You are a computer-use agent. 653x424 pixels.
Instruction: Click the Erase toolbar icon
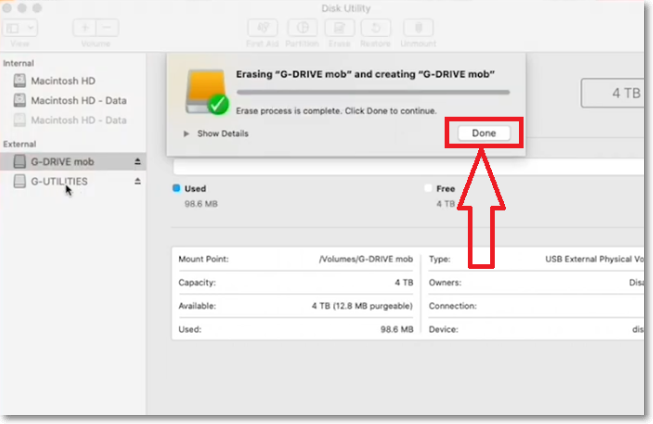click(x=339, y=28)
